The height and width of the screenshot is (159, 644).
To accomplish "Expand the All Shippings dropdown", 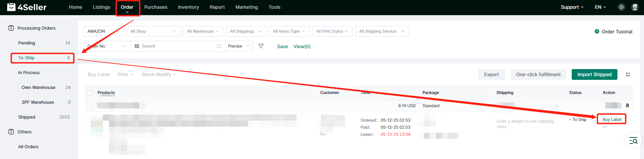I will [x=246, y=31].
